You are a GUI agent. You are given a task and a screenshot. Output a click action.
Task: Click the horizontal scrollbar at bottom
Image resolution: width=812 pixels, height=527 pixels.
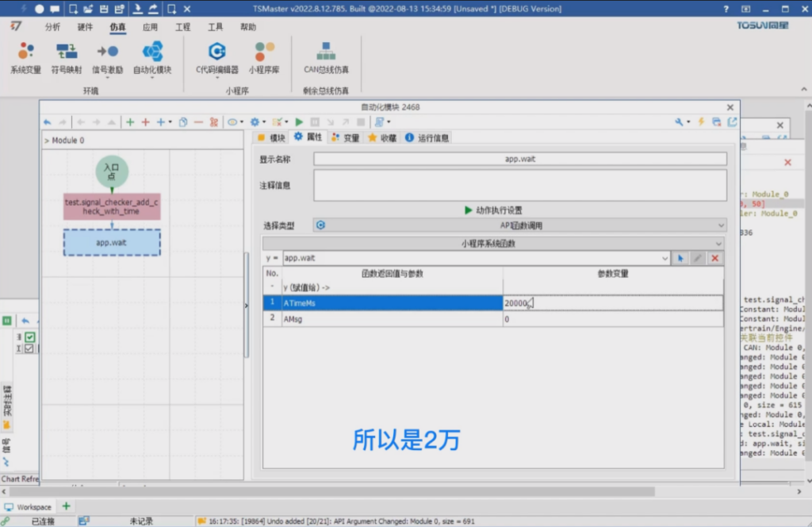coord(331,490)
